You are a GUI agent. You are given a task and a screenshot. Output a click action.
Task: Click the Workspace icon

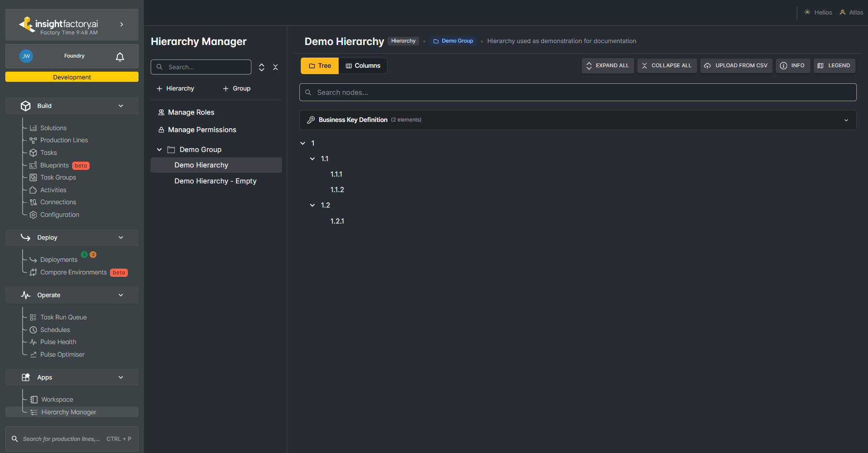point(34,400)
